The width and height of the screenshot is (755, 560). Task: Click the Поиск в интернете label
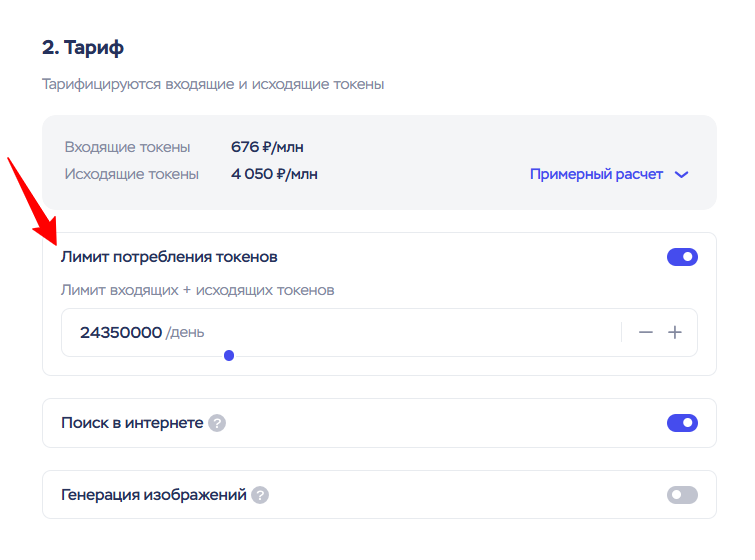point(132,423)
